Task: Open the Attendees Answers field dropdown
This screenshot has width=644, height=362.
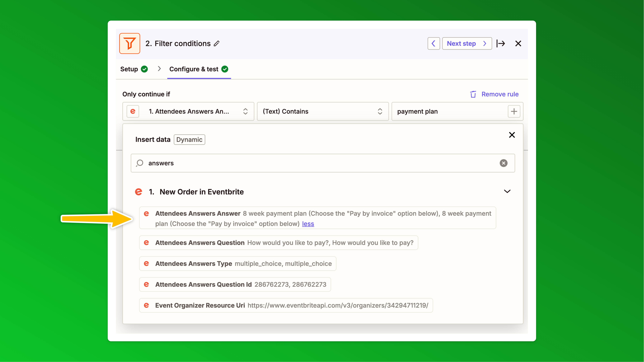Action: pos(188,111)
